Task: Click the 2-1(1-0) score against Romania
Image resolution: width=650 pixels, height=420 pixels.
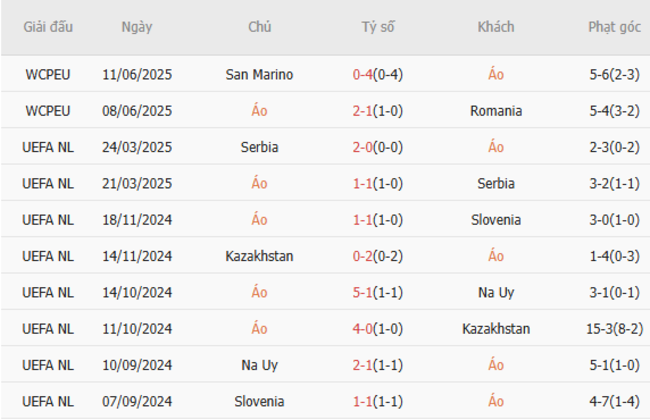Action: tap(378, 111)
